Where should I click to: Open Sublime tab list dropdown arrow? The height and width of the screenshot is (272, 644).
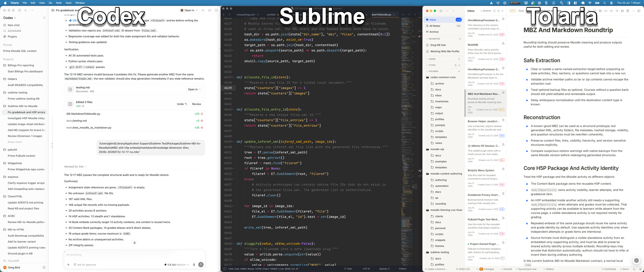pos(409,15)
